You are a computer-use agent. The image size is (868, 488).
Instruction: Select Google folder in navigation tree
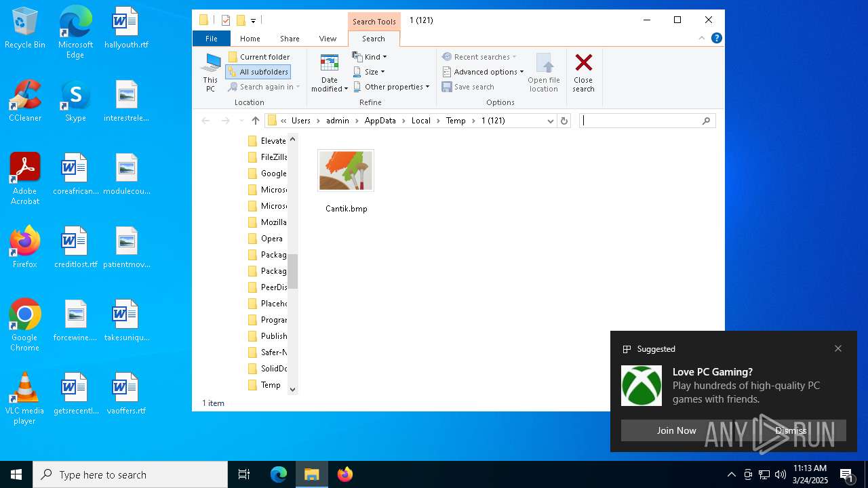pos(268,174)
